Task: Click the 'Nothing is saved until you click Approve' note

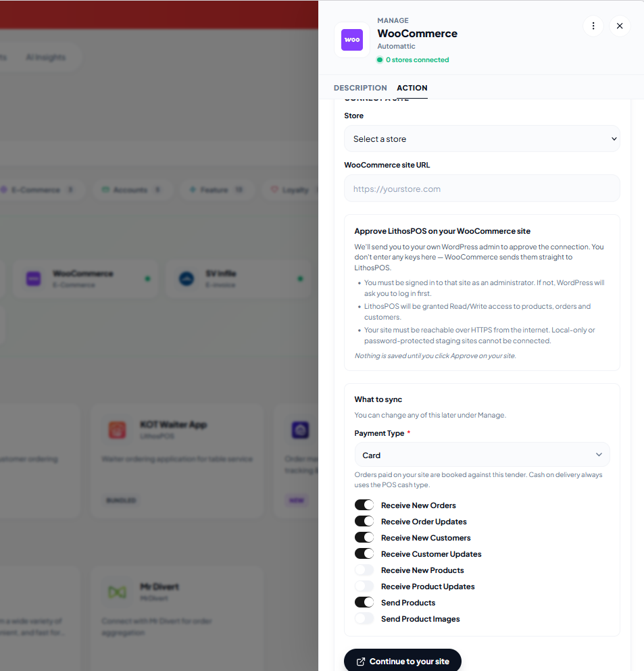Action: tap(435, 355)
